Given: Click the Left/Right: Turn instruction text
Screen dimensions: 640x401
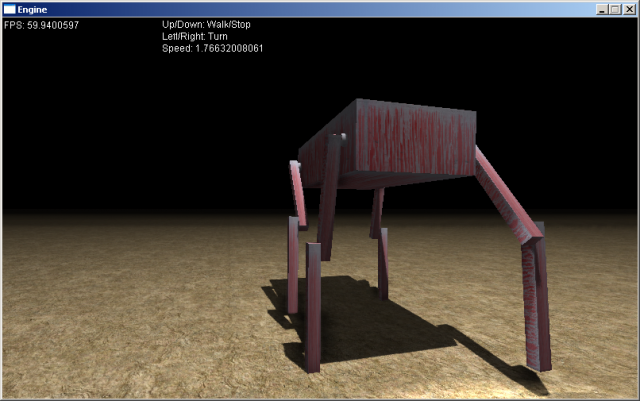Looking at the screenshot, I should pos(197,35).
